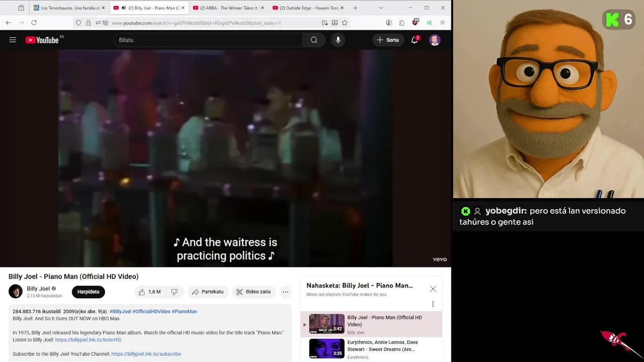Open Firefox View tab overview icon

[21, 8]
